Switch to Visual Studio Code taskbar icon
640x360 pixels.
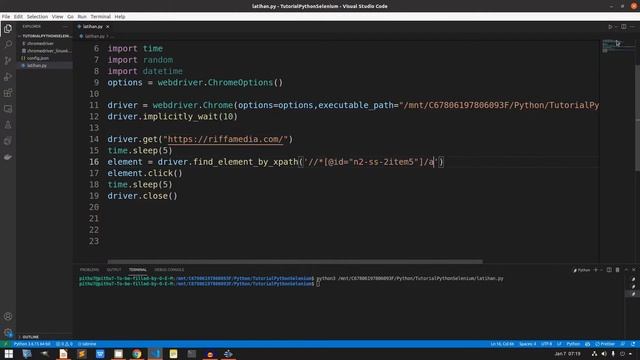coord(155,354)
